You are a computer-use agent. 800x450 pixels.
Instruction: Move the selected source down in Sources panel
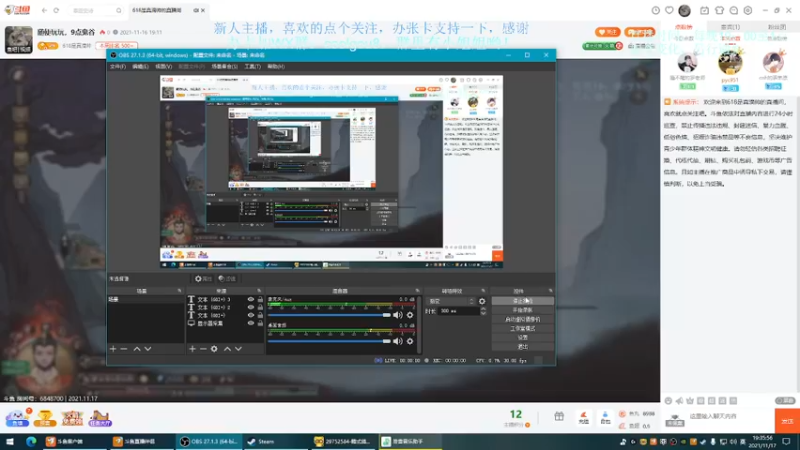(x=238, y=349)
